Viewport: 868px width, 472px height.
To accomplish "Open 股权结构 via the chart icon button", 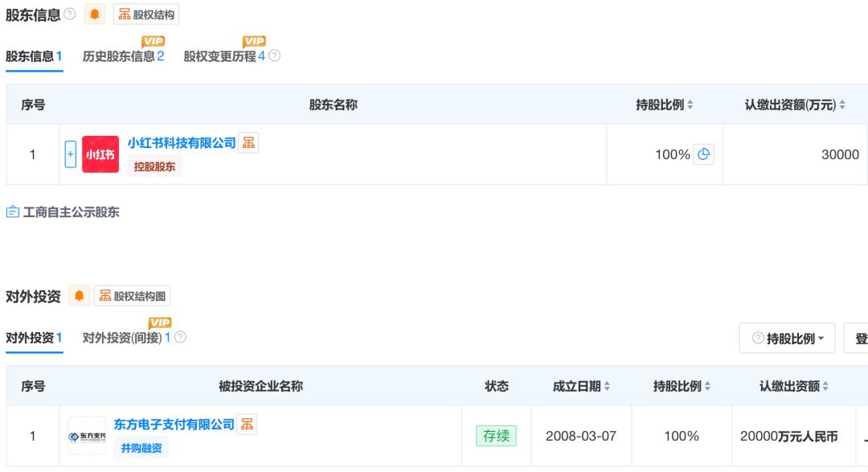I will coord(145,13).
